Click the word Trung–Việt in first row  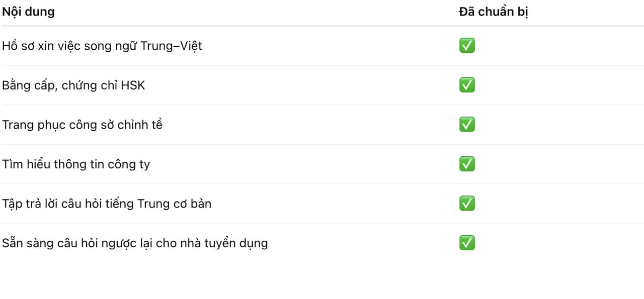[x=171, y=46]
